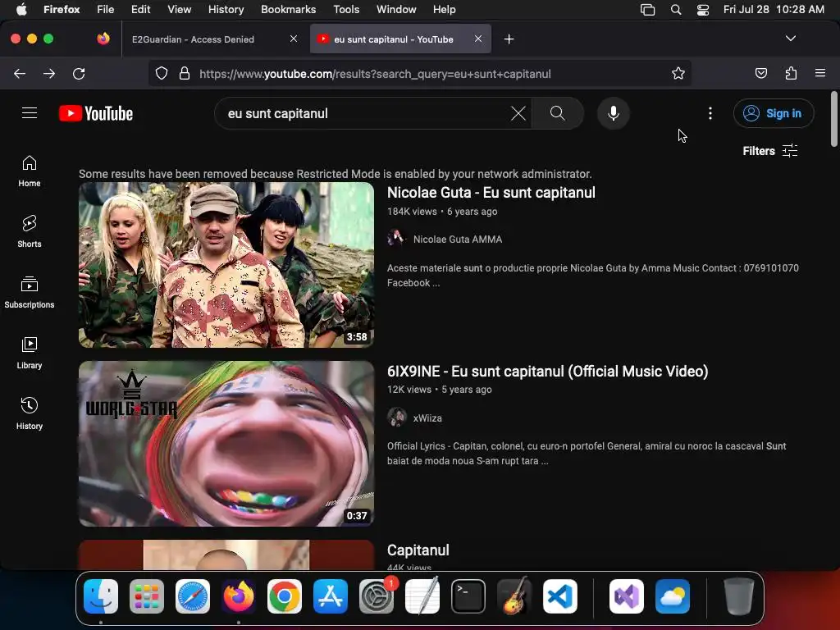Open YouTube settings three-dot menu

(x=710, y=113)
